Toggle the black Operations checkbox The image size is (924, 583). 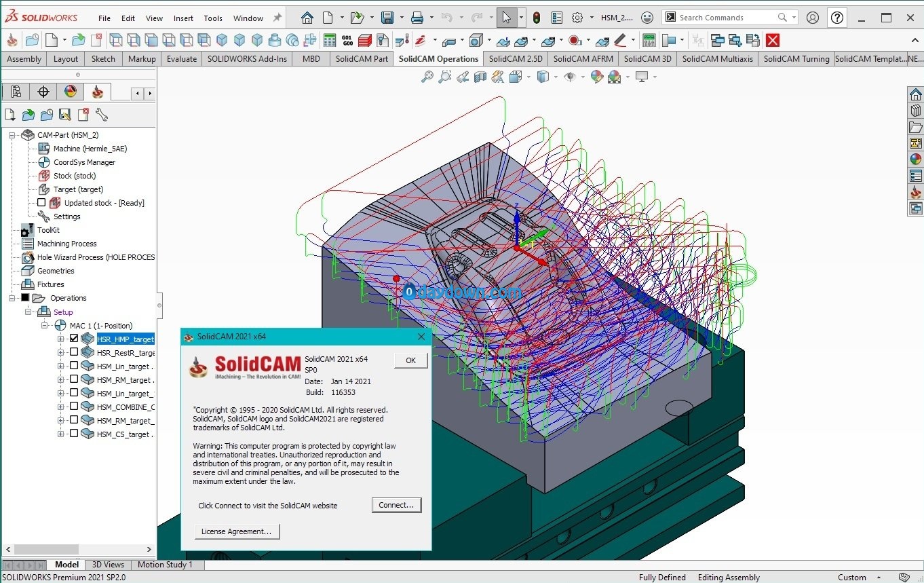[25, 297]
